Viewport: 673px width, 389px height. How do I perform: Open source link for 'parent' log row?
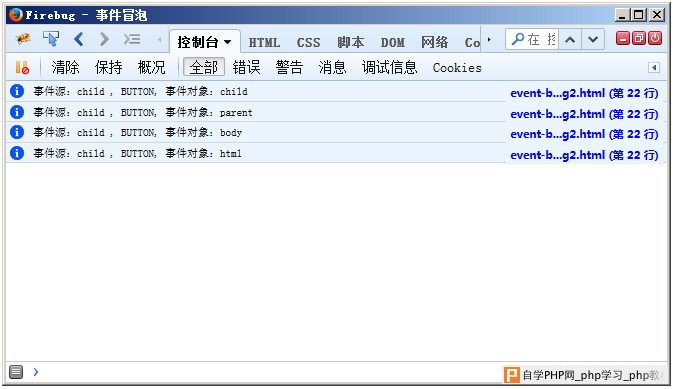[584, 114]
